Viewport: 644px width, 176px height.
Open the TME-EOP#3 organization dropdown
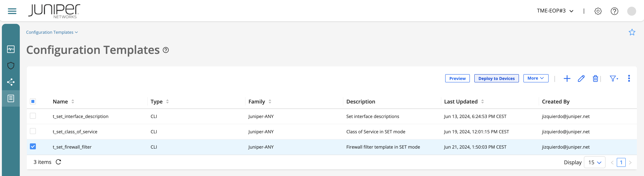pyautogui.click(x=555, y=11)
